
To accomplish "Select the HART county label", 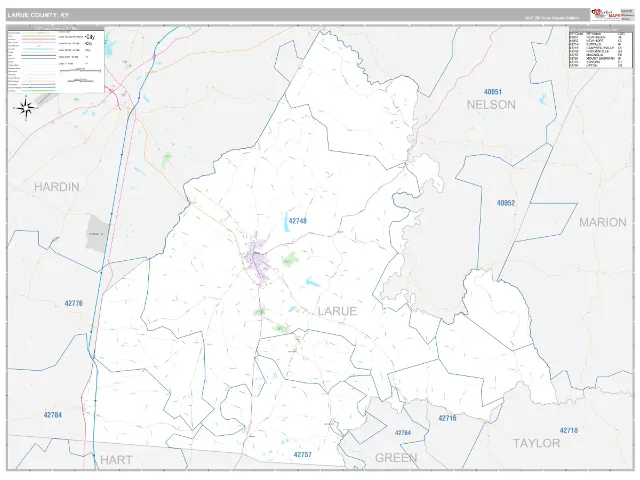I will point(116,460).
